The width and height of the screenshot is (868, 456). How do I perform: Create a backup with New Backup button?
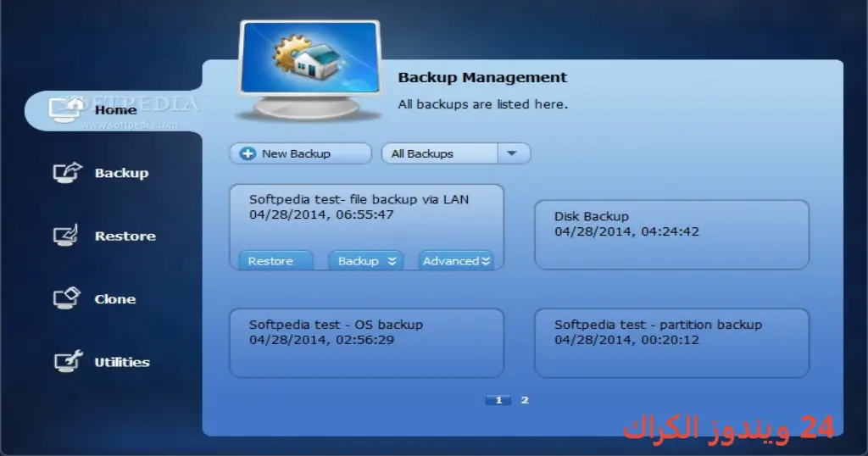point(301,153)
